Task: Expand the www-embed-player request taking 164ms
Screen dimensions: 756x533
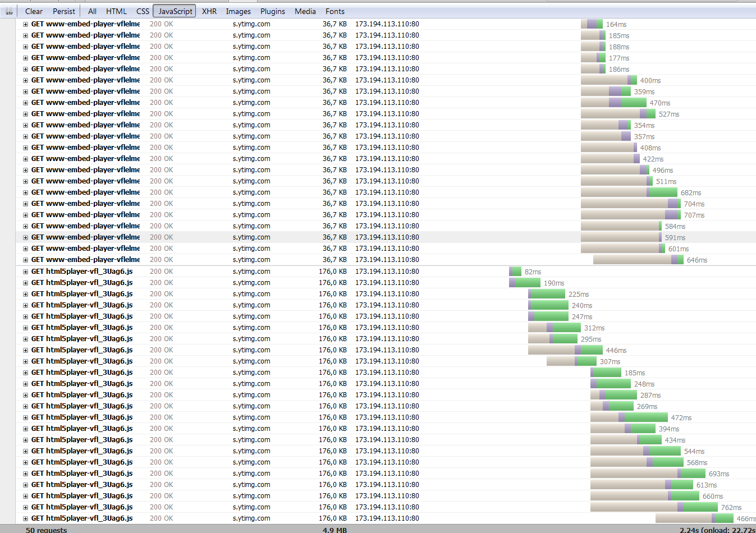Action: click(x=25, y=24)
